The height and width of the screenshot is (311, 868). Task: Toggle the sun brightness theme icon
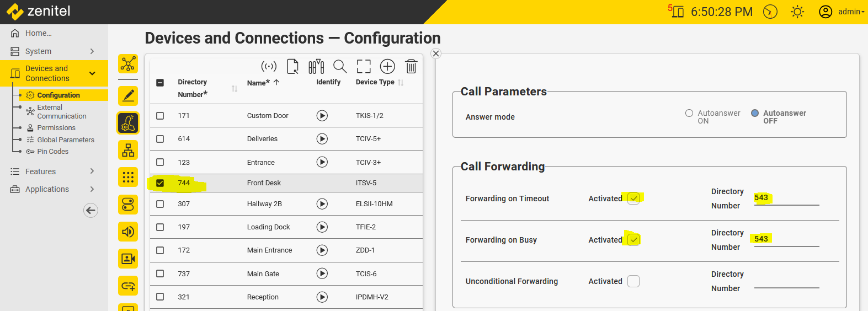point(797,12)
